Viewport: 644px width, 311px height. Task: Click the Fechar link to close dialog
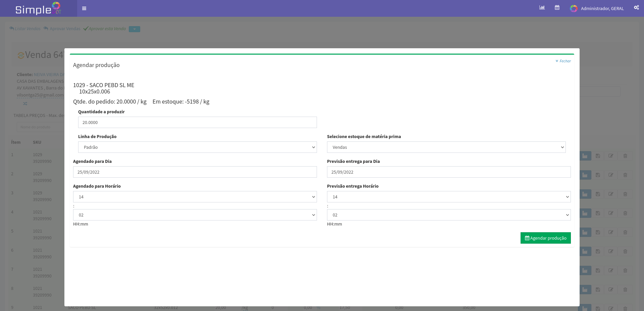pos(563,61)
